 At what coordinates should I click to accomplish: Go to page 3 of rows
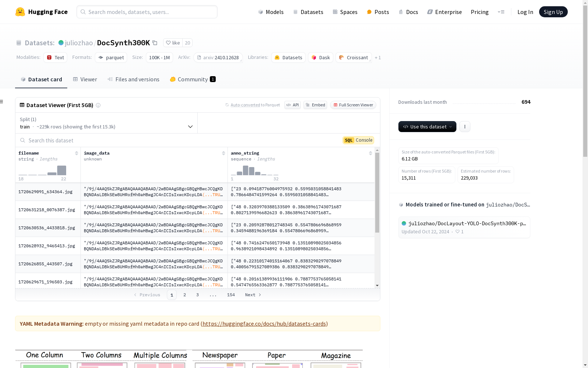click(197, 295)
